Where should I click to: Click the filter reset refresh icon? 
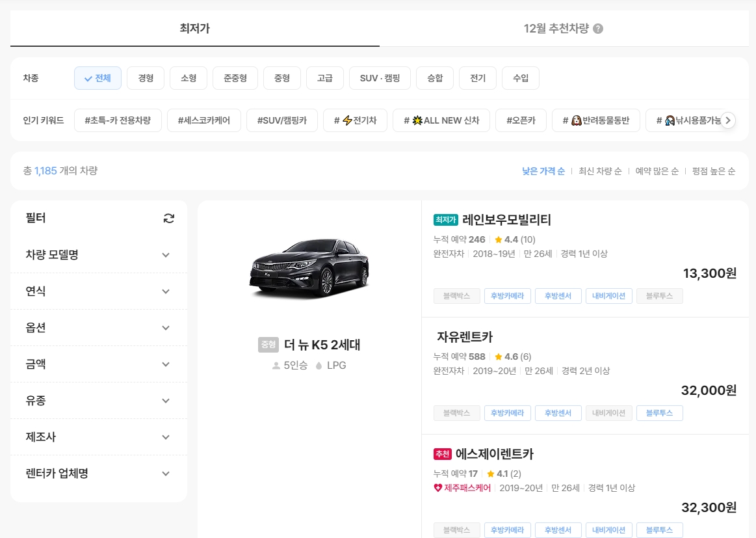pos(168,218)
